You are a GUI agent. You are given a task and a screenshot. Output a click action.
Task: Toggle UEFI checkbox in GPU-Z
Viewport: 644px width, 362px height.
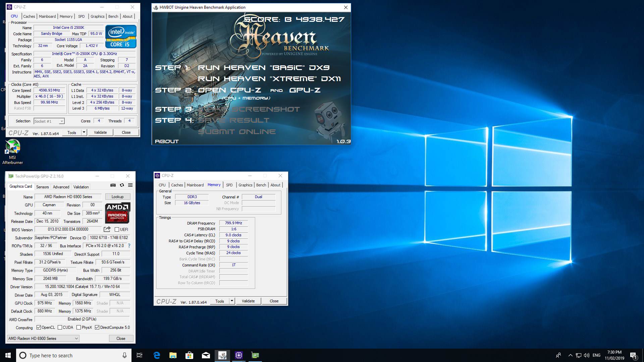[117, 230]
